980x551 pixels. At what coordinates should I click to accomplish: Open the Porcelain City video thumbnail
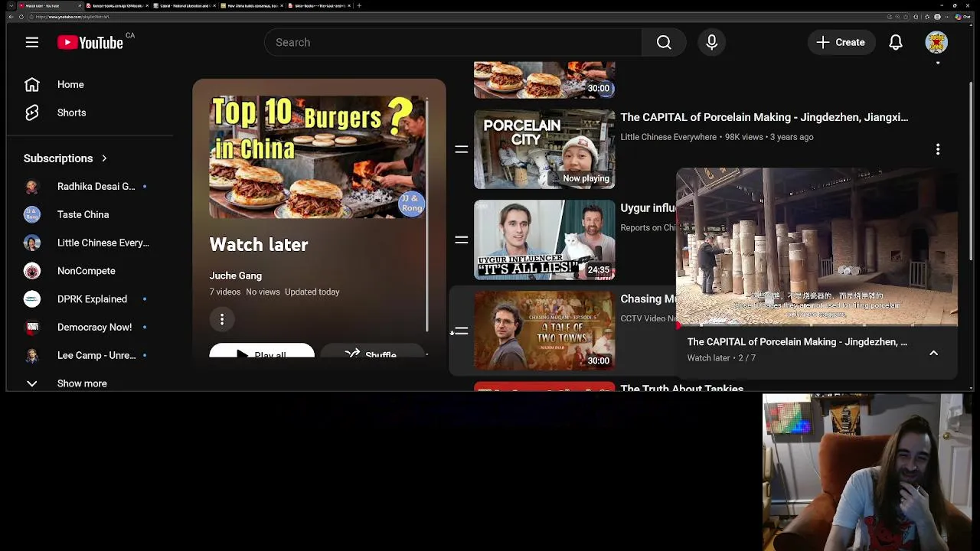click(x=544, y=149)
